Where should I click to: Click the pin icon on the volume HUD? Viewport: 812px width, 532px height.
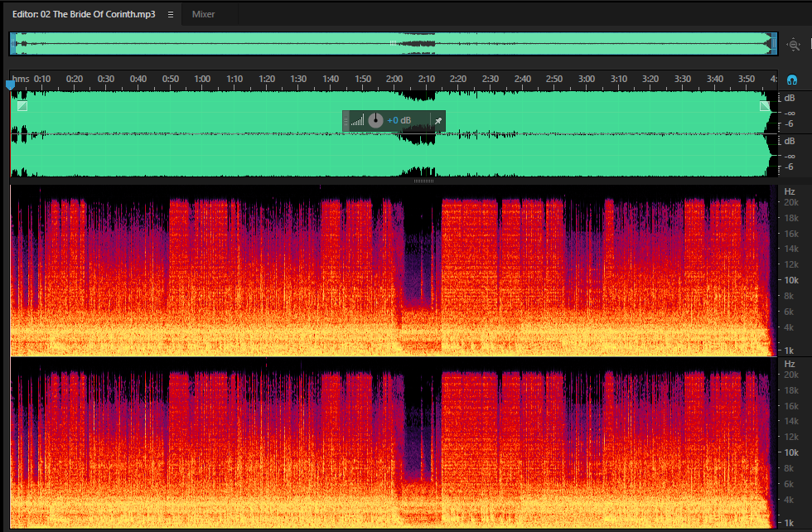pyautogui.click(x=438, y=121)
